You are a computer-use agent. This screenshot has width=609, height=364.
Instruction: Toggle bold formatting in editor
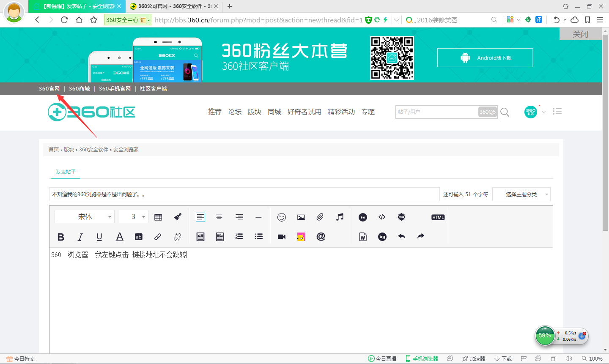point(61,237)
